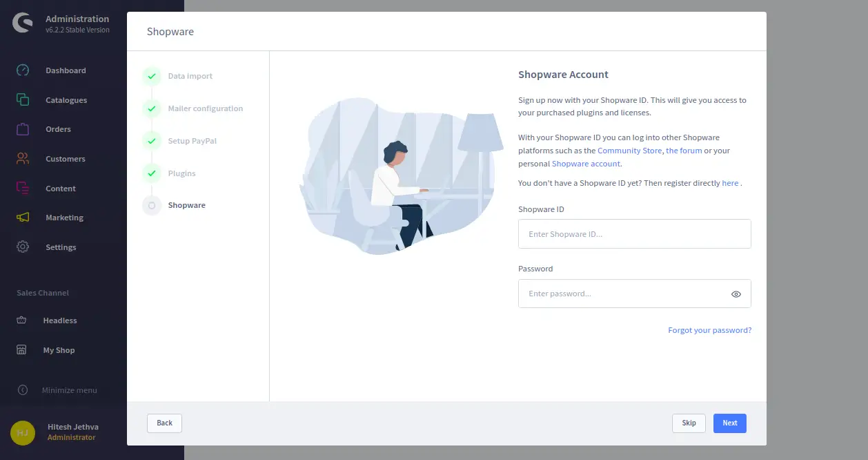Open the Dashboard menu item
The height and width of the screenshot is (460, 868).
(x=66, y=70)
